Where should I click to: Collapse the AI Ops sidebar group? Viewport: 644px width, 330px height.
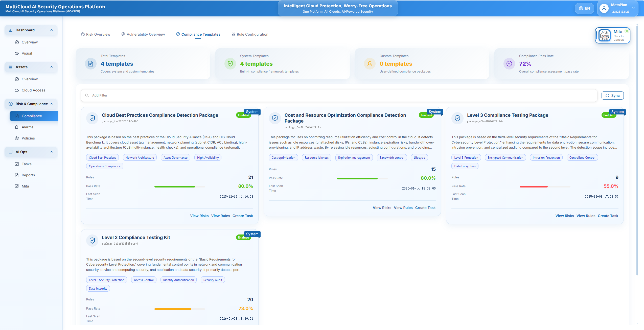point(52,152)
